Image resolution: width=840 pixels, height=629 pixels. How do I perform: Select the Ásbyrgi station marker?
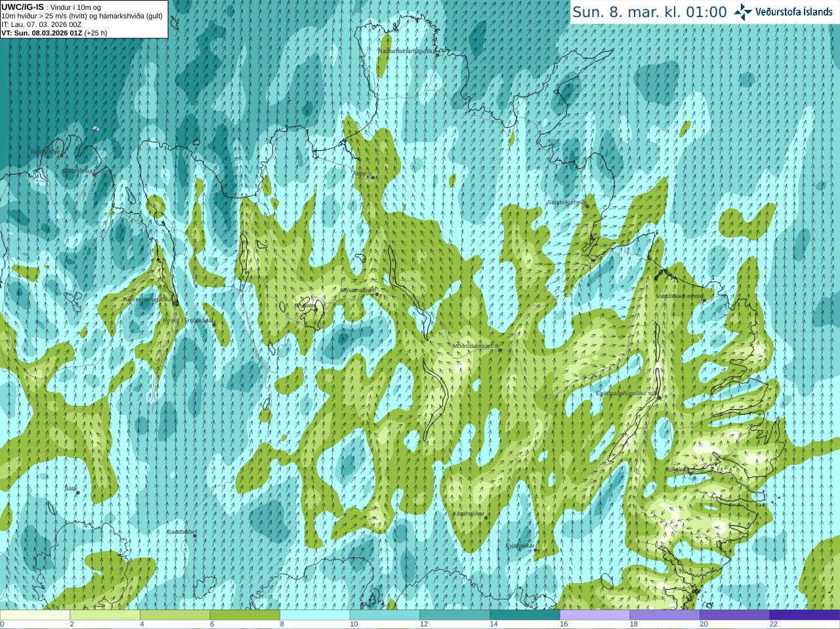coord(373,177)
